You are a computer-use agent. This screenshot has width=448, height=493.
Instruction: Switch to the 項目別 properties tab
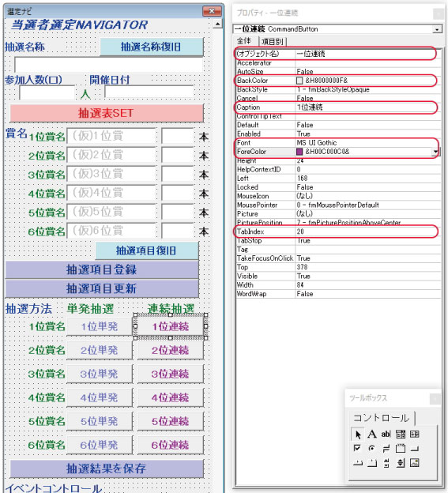pyautogui.click(x=273, y=42)
